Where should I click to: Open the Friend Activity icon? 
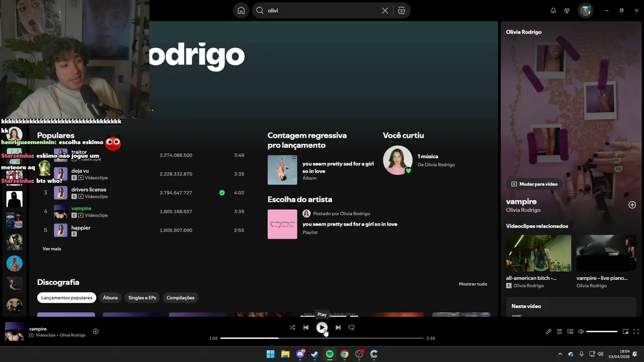[567, 11]
